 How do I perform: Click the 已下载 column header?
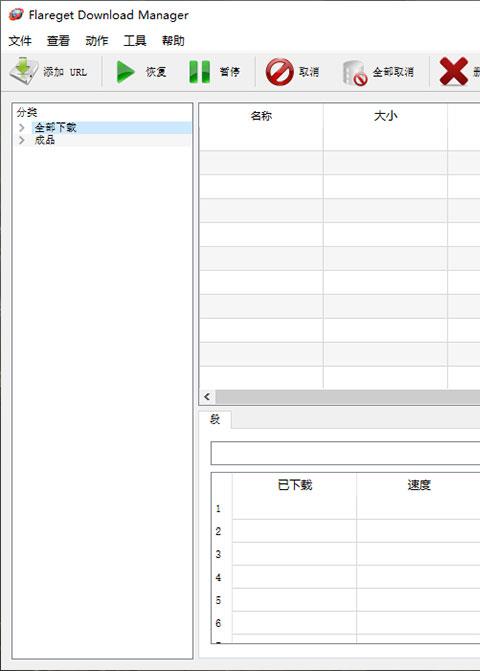tap(295, 485)
